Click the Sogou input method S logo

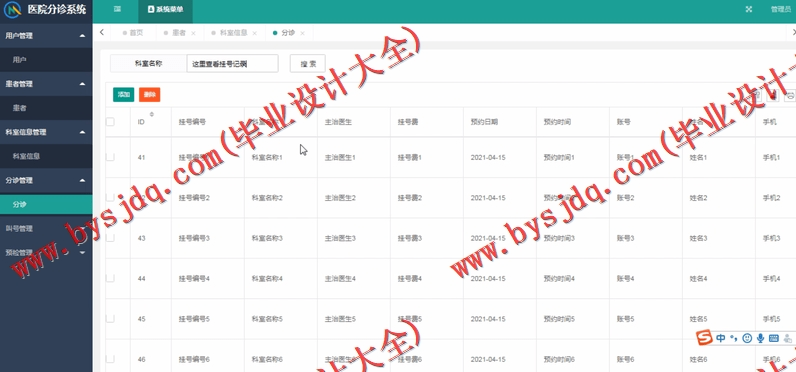tap(704, 337)
